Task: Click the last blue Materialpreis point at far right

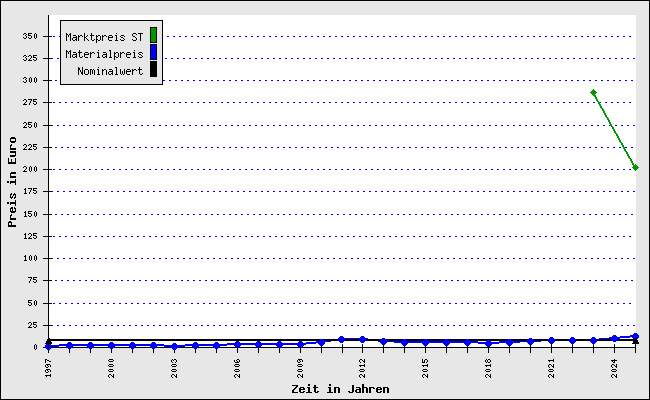Action: pos(635,336)
